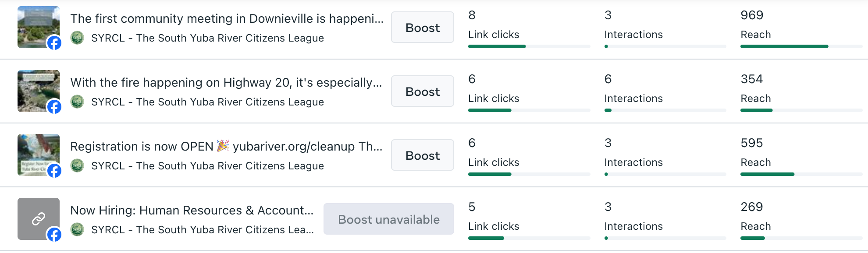Screen dimensions: 868x253
Task: Click Facebook badge on Registration OPEN post
Action: (54, 170)
